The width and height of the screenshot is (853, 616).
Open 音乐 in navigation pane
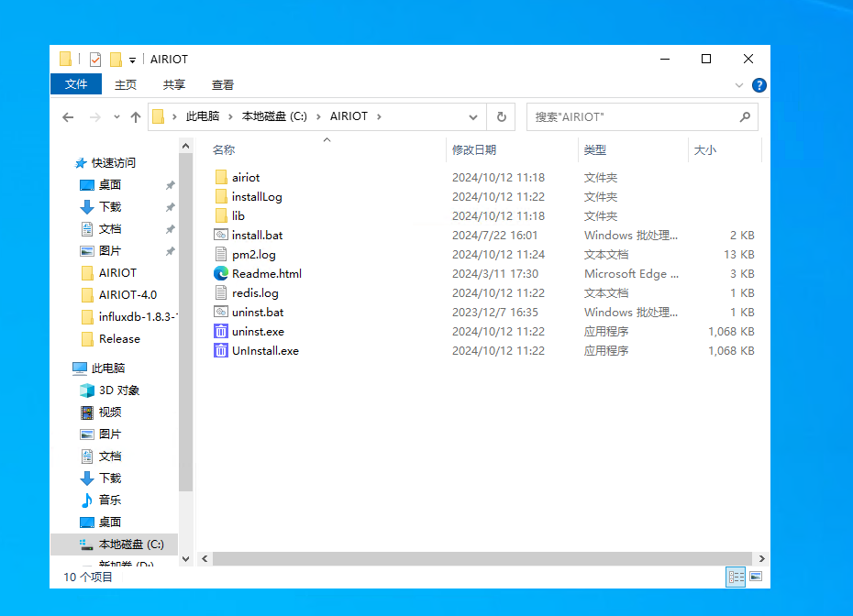click(110, 500)
